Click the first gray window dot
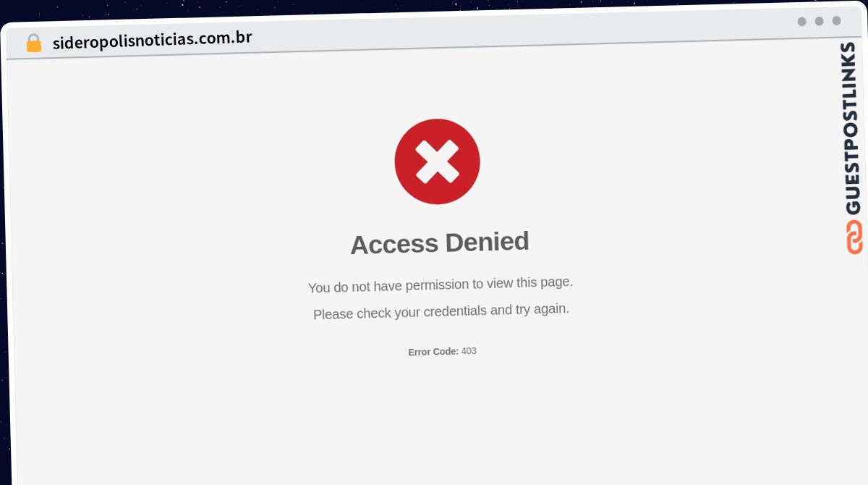Viewport: 868px width, 485px height. [x=801, y=22]
